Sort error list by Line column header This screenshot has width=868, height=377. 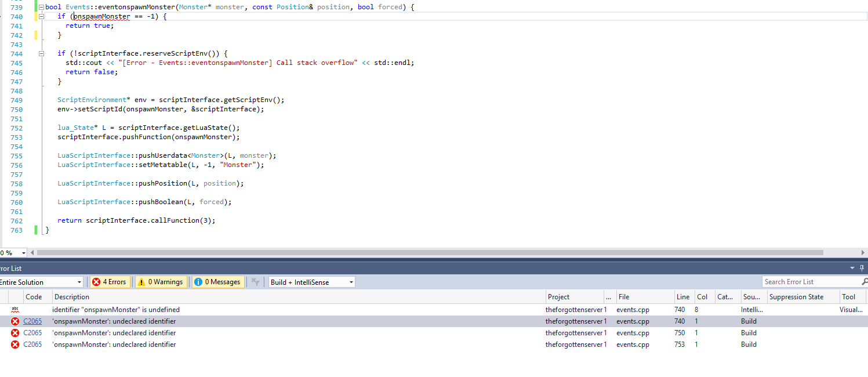click(x=684, y=297)
